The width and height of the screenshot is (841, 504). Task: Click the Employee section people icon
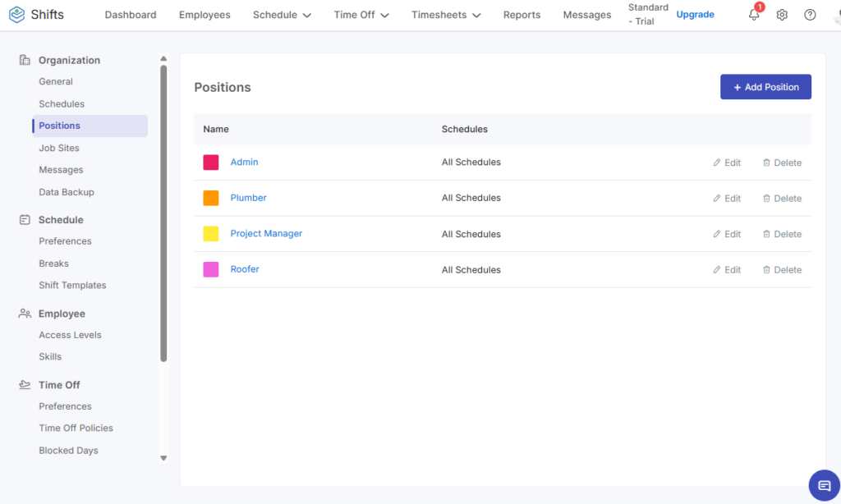point(25,314)
